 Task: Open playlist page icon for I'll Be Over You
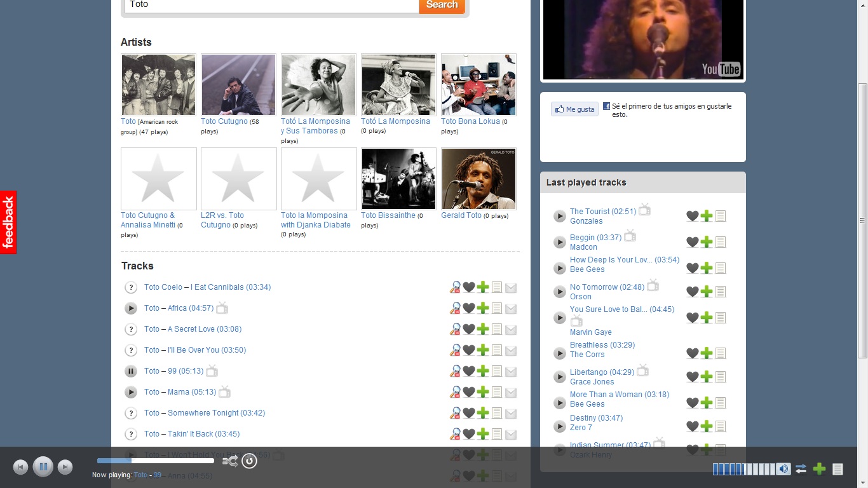pos(497,350)
